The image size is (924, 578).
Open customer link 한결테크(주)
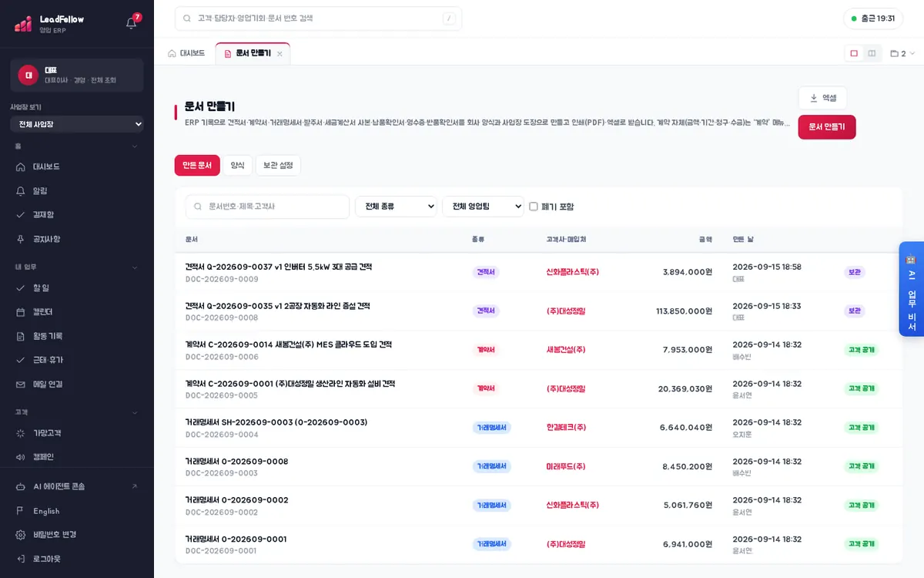tap(566, 428)
